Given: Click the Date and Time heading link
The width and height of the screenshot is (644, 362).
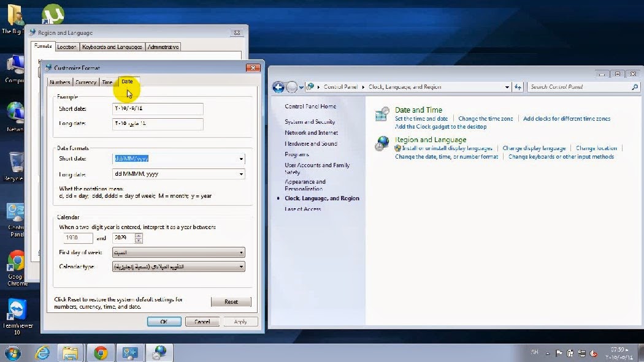Looking at the screenshot, I should 418,110.
